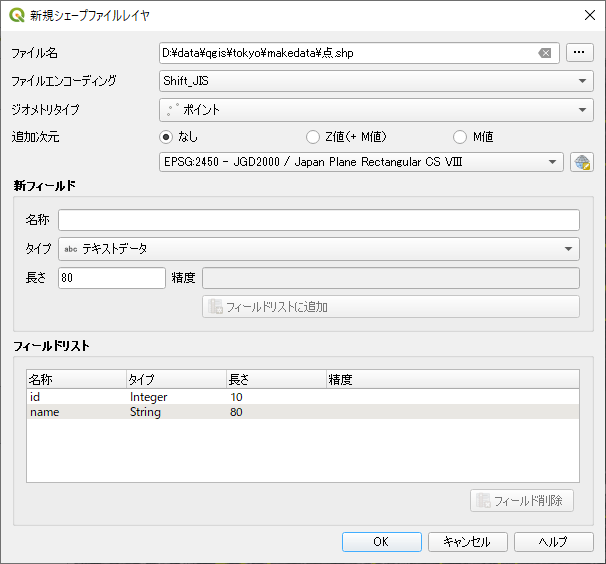The width and height of the screenshot is (606, 564).
Task: Click the new field 名称 input box
Action: [319, 220]
